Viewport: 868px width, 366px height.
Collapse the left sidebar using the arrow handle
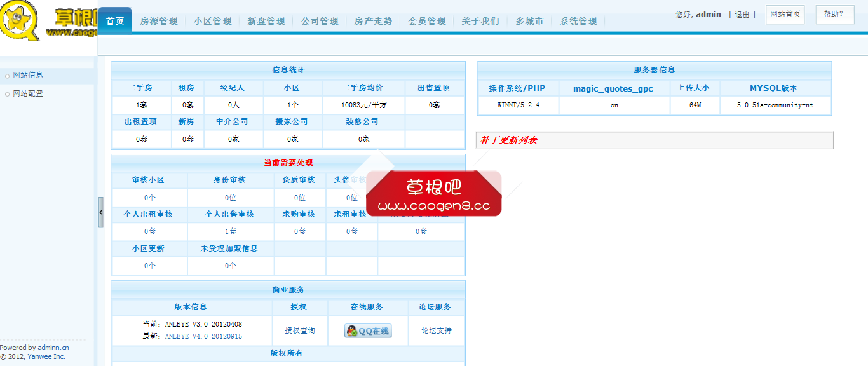100,212
